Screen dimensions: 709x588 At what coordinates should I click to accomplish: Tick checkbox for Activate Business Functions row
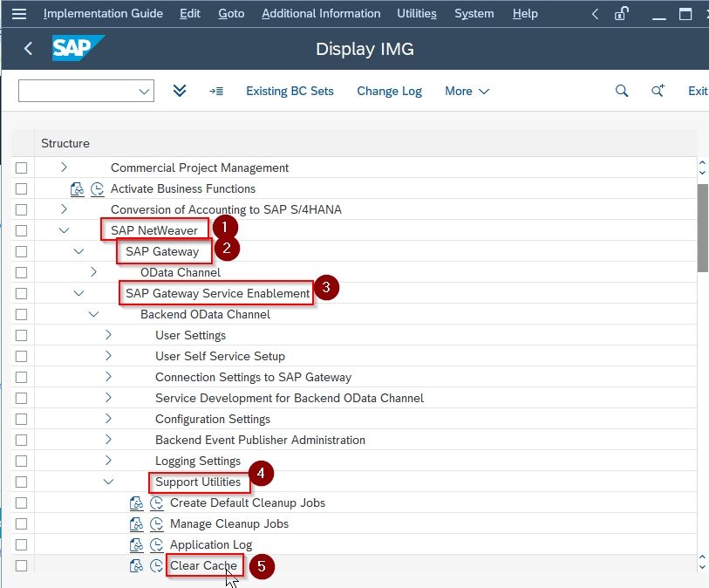[21, 188]
